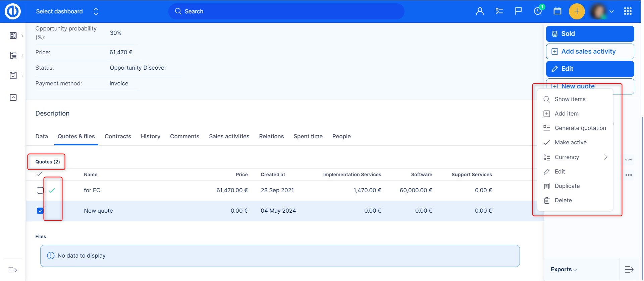Select Duplicate in the context menu
Viewport: 644px width, 281px height.
pos(567,186)
